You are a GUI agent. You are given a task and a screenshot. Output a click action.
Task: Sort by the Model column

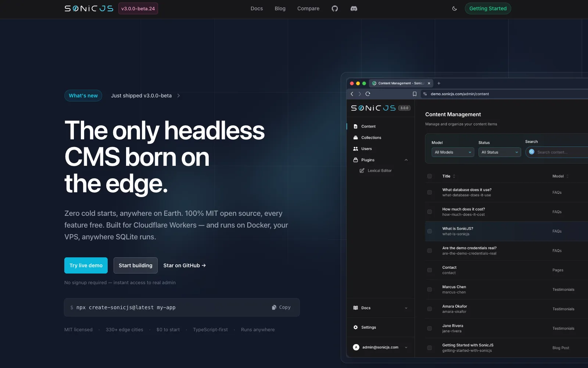pos(560,176)
